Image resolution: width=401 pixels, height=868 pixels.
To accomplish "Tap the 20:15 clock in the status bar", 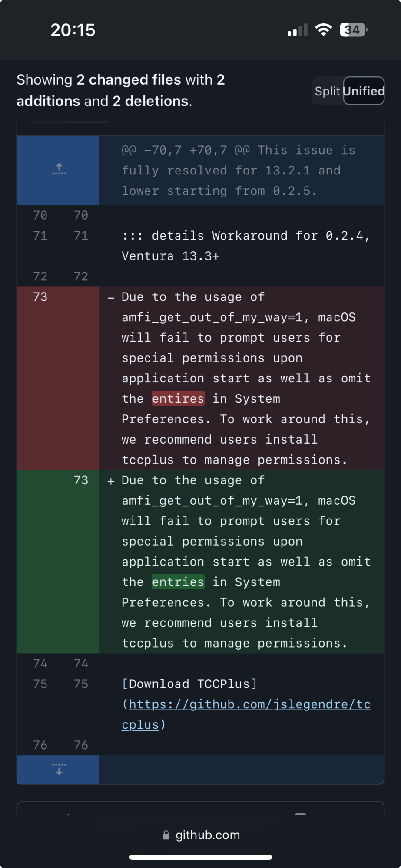I will coord(73,30).
